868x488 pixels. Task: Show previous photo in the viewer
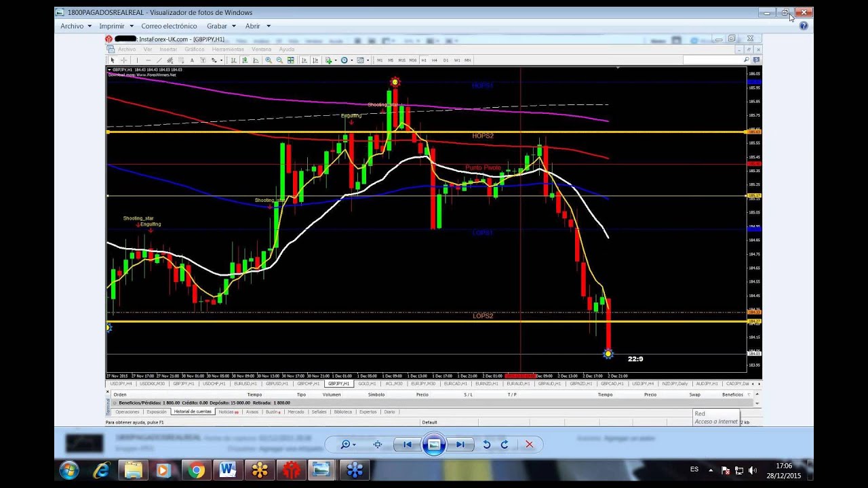click(x=407, y=445)
